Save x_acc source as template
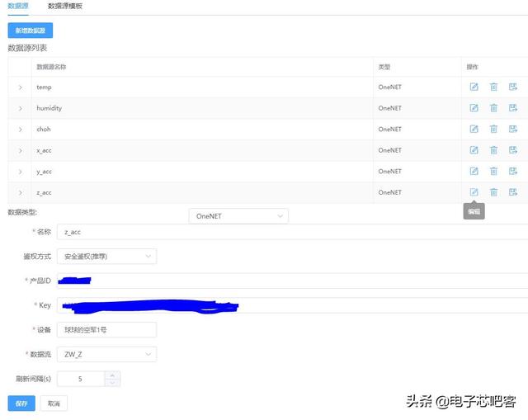Screen dimensions: 528x420 513,150
